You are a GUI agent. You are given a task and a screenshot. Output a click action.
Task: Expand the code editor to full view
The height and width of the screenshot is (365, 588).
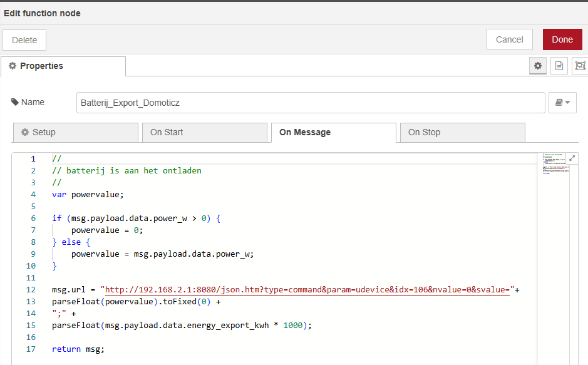tap(572, 159)
